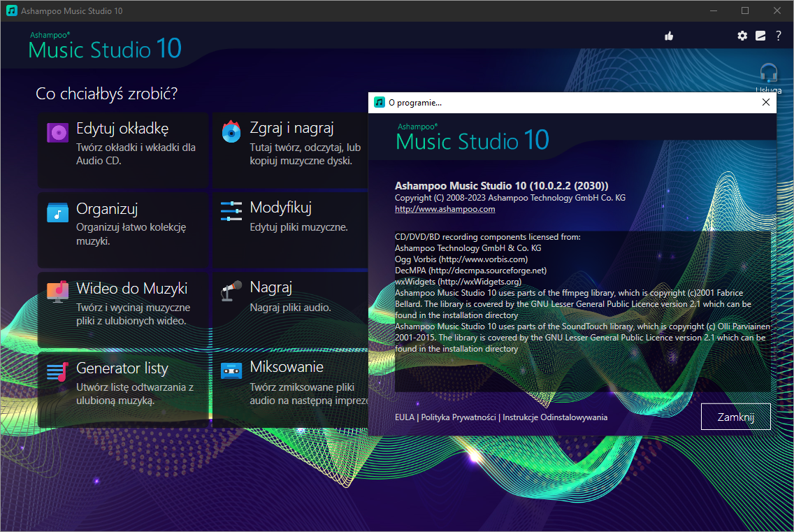The height and width of the screenshot is (532, 794).
Task: Close the Ashampoo Music Studio 10 main window
Action: click(x=777, y=10)
